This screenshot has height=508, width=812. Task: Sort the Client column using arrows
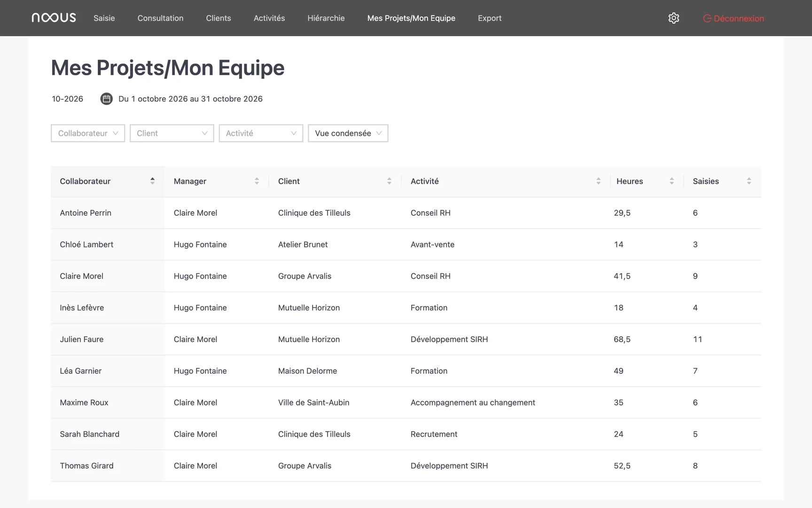389,181
